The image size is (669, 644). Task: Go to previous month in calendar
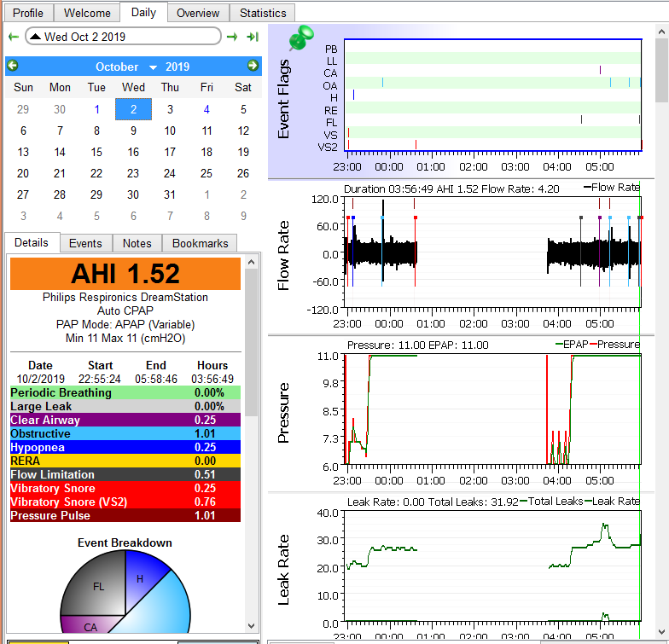[12, 66]
